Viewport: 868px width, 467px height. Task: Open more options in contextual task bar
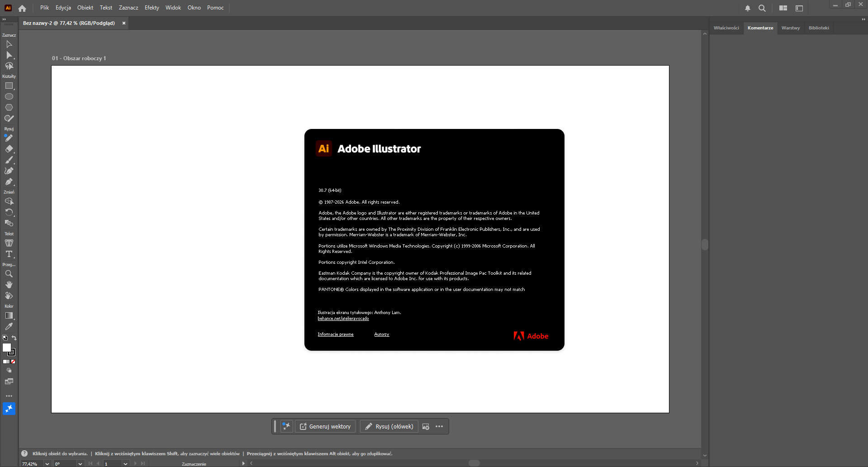click(x=439, y=426)
